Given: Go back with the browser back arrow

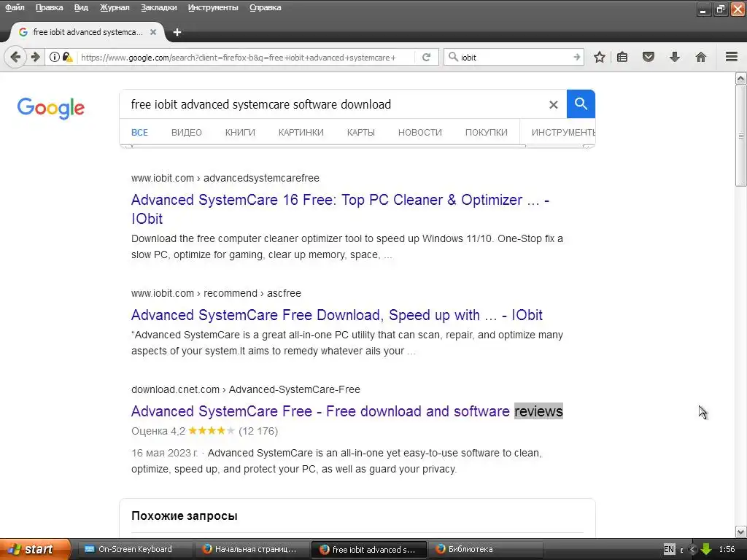Looking at the screenshot, I should point(15,57).
